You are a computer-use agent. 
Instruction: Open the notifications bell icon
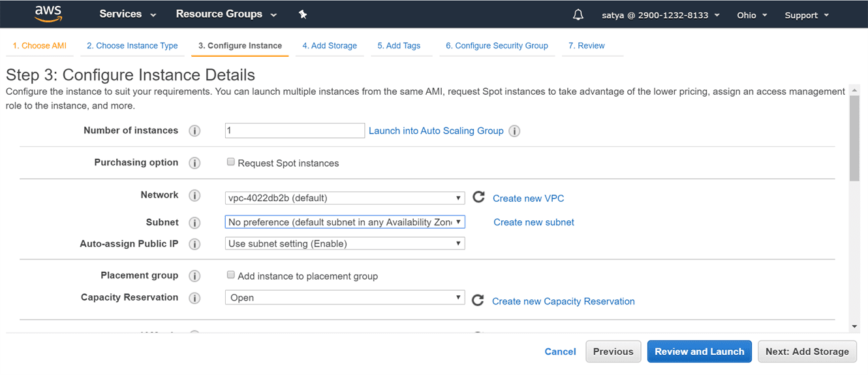pyautogui.click(x=578, y=15)
